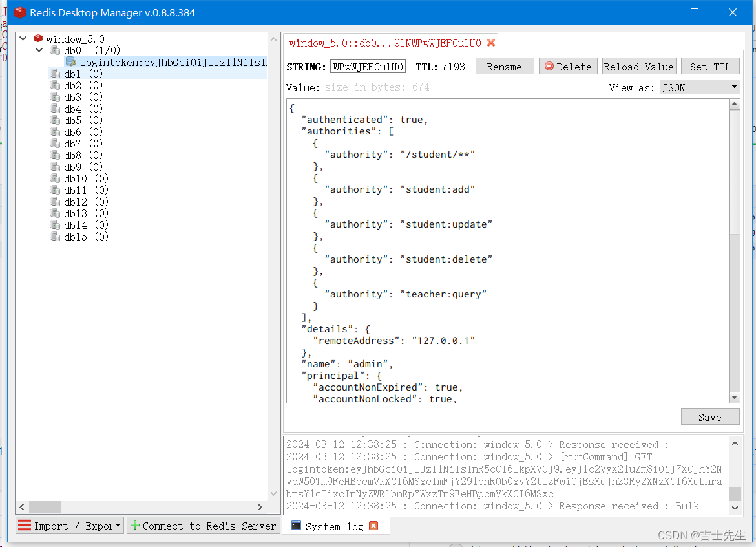Click the db8 database icon
Screen dimensions: 756x547
[x=56, y=155]
